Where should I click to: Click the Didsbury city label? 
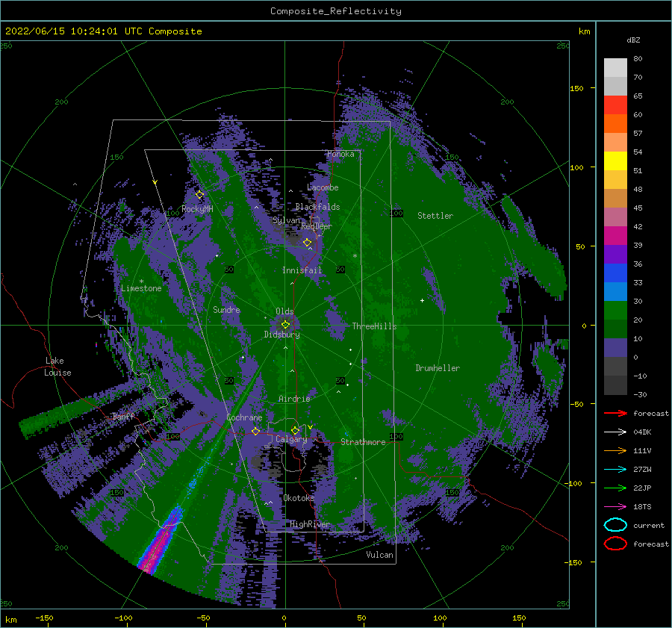[281, 335]
